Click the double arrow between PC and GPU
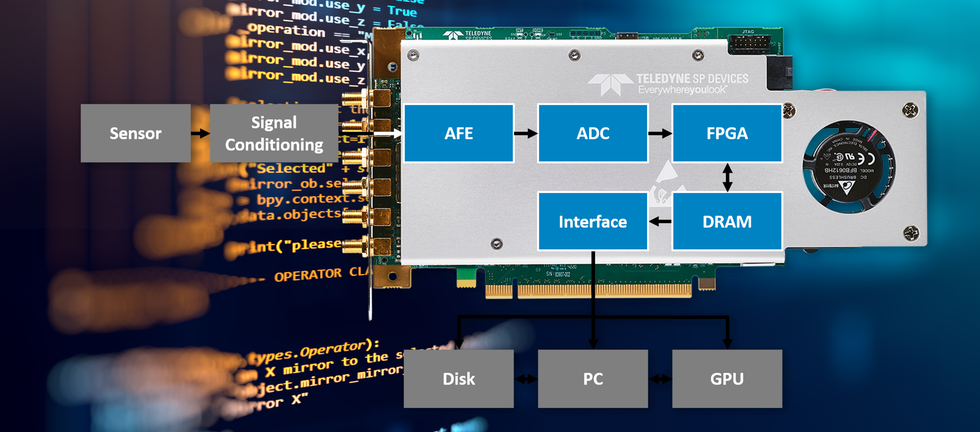980x432 pixels. 660,379
